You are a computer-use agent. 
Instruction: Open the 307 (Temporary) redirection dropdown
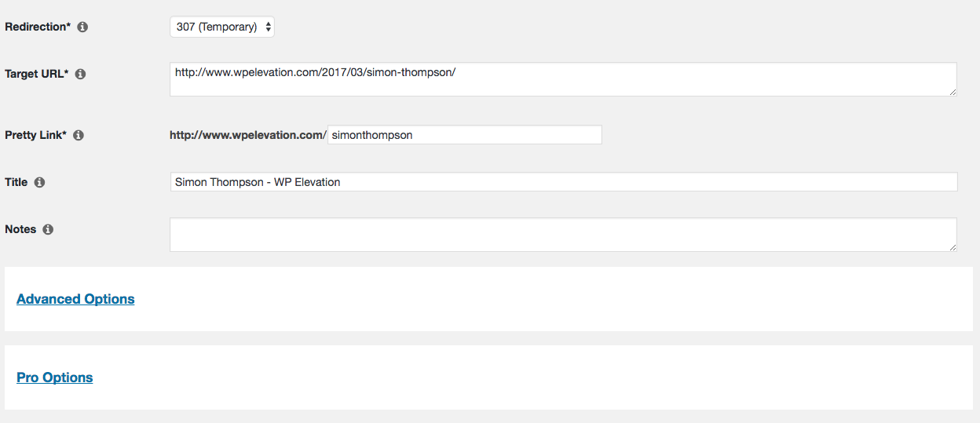pos(222,27)
